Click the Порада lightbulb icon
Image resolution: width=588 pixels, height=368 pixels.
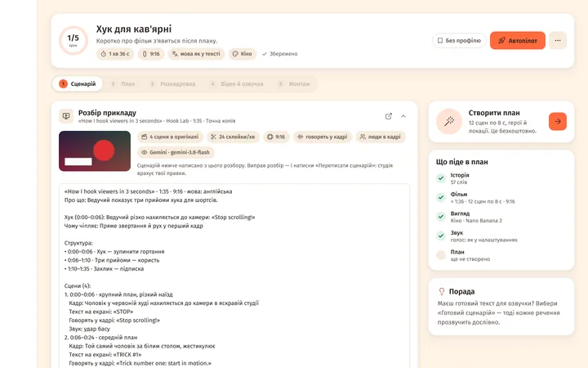point(441,291)
